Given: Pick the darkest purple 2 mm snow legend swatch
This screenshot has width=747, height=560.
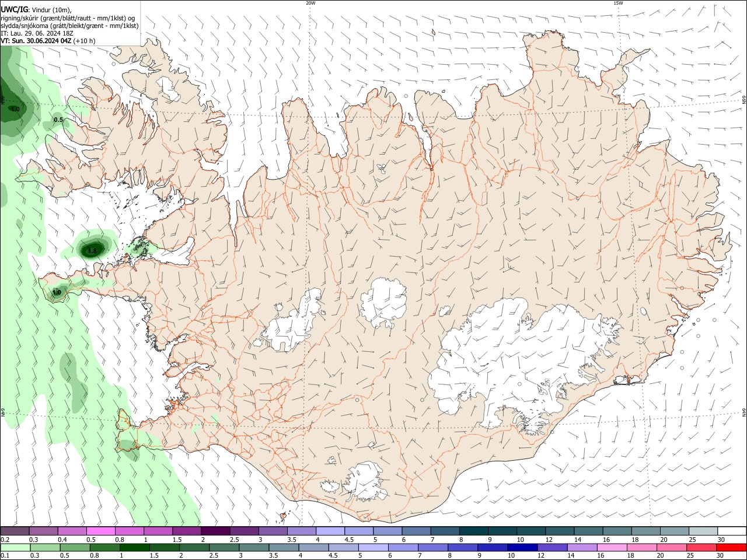Looking at the screenshot, I should pyautogui.click(x=215, y=531).
